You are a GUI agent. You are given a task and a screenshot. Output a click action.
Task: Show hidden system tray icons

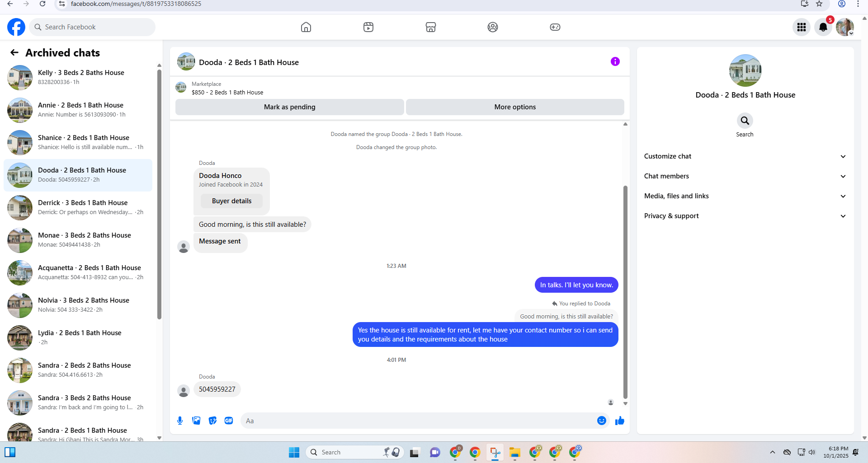[773, 452]
